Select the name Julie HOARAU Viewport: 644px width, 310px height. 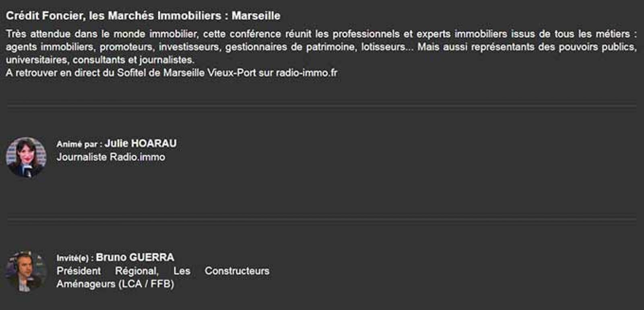140,144
